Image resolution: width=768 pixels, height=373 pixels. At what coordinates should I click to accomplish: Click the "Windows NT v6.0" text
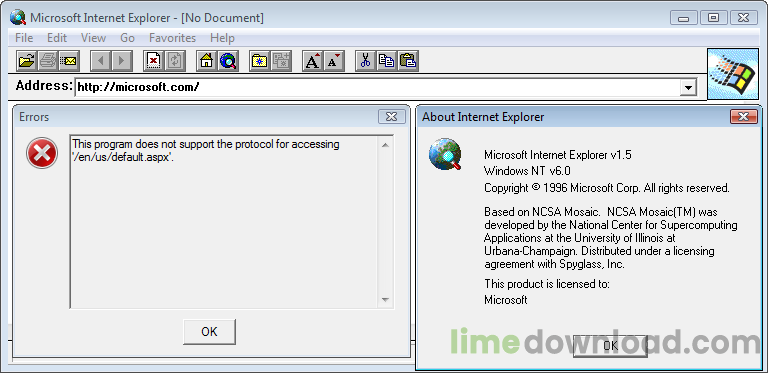(528, 171)
